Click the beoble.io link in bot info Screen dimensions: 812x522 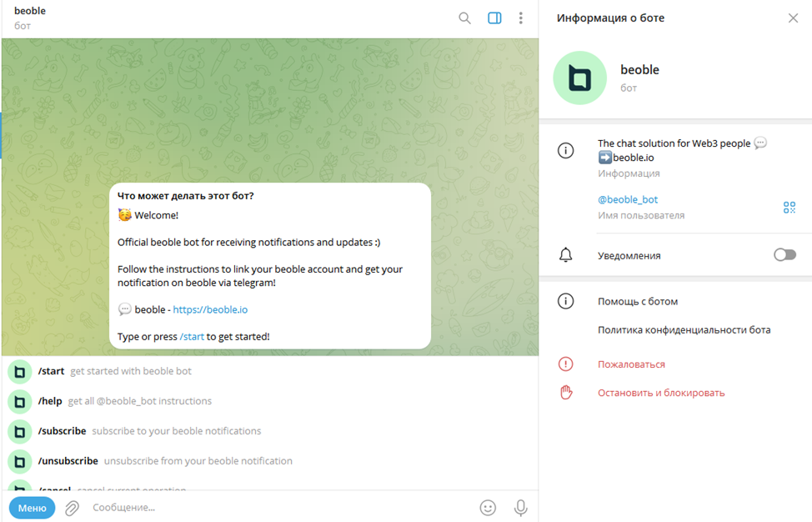tap(633, 158)
